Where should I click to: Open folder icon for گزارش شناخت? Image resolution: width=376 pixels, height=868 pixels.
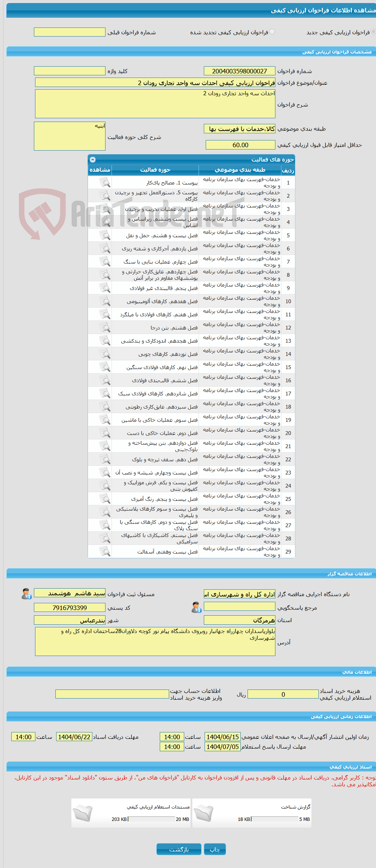pos(203,813)
